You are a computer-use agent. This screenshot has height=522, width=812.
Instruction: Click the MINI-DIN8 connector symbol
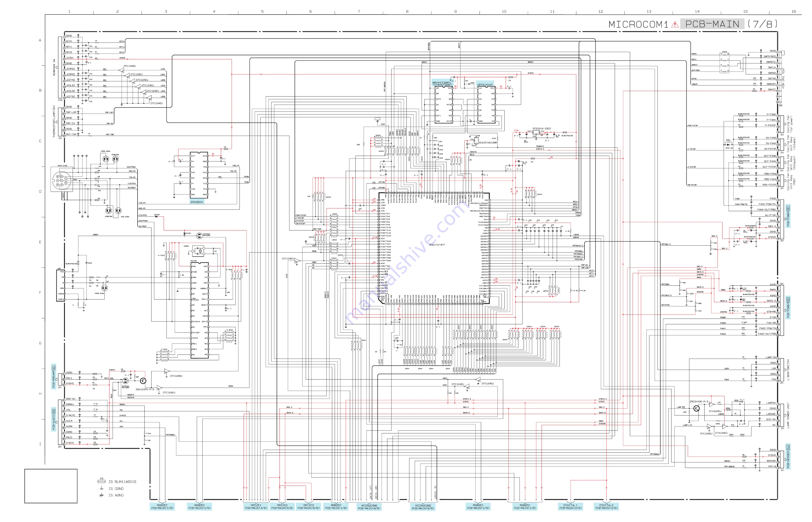(62, 180)
